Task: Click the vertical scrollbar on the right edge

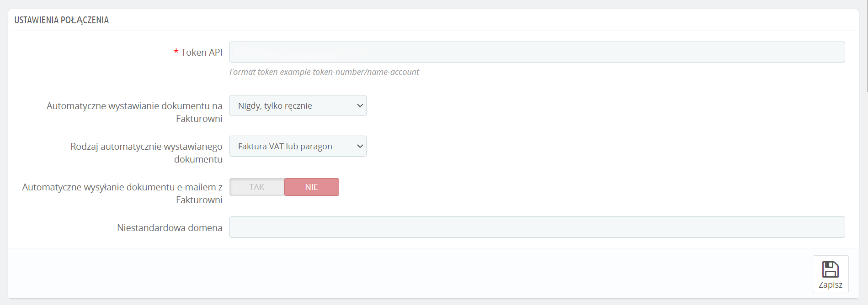Action: (x=867, y=46)
